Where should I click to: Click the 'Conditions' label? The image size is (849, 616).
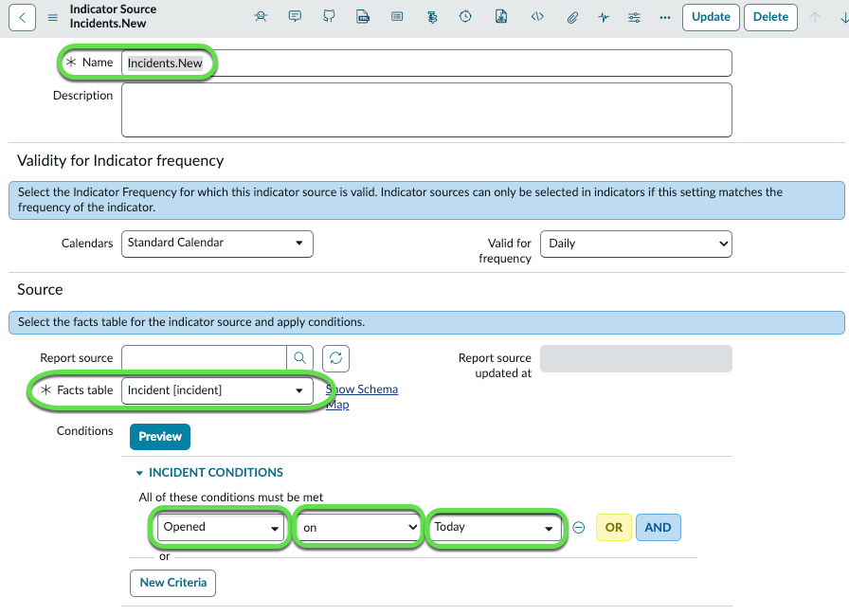[85, 431]
